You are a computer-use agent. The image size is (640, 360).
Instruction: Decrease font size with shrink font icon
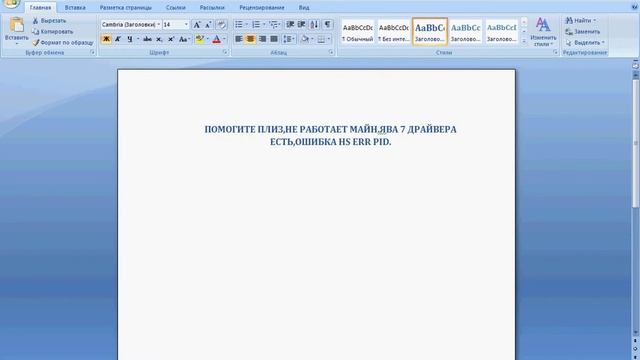coord(208,24)
